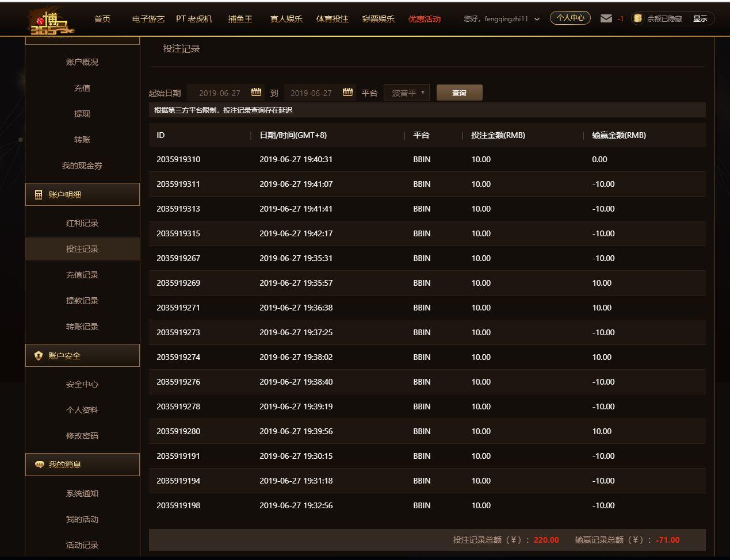
Task: Click bet record ID 2035919269
Action: [178, 283]
